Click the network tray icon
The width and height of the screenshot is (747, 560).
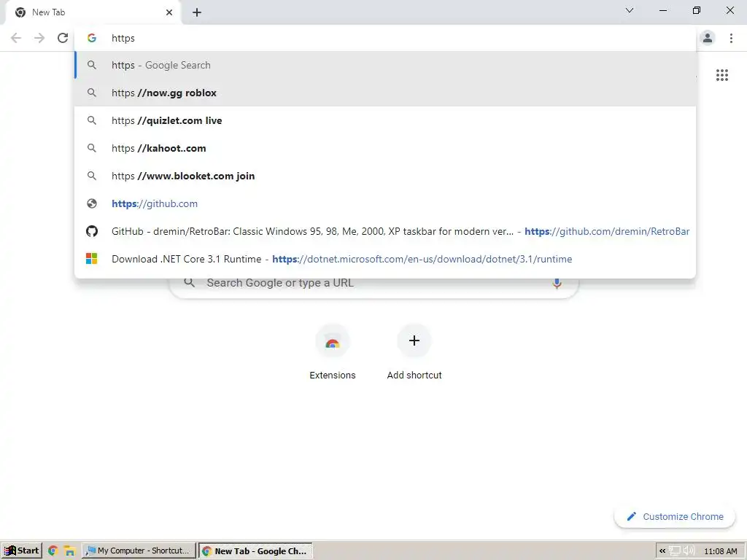[675, 551]
